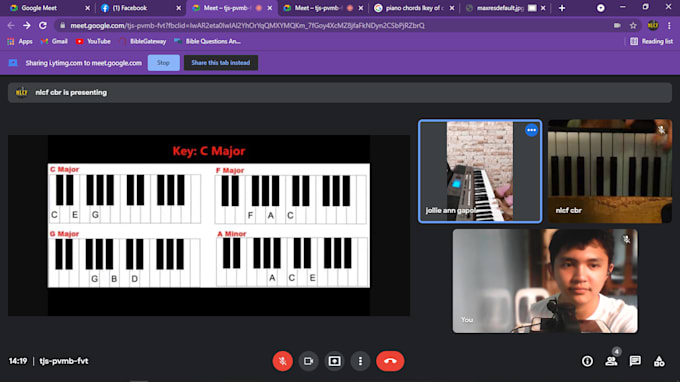Stop sharing the tab to meet.google.com
This screenshot has width=680, height=382.
(x=163, y=63)
